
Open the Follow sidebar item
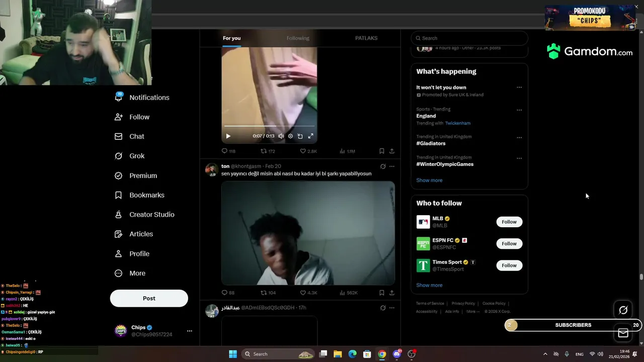pyautogui.click(x=132, y=117)
